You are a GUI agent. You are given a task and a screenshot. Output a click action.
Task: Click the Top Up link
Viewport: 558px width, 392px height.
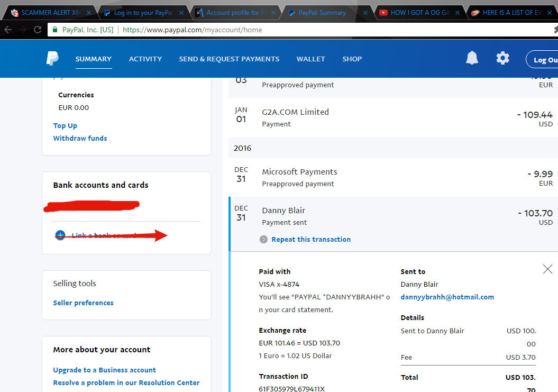pyautogui.click(x=65, y=126)
